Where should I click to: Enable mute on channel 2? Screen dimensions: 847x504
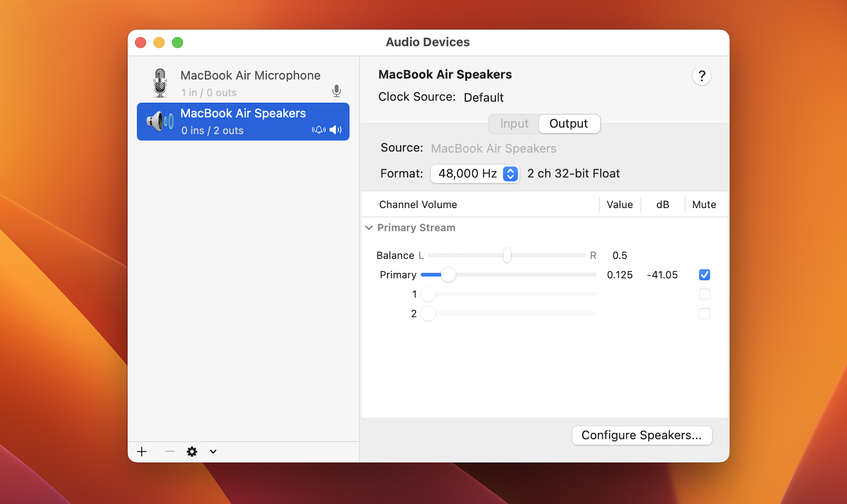click(x=704, y=313)
